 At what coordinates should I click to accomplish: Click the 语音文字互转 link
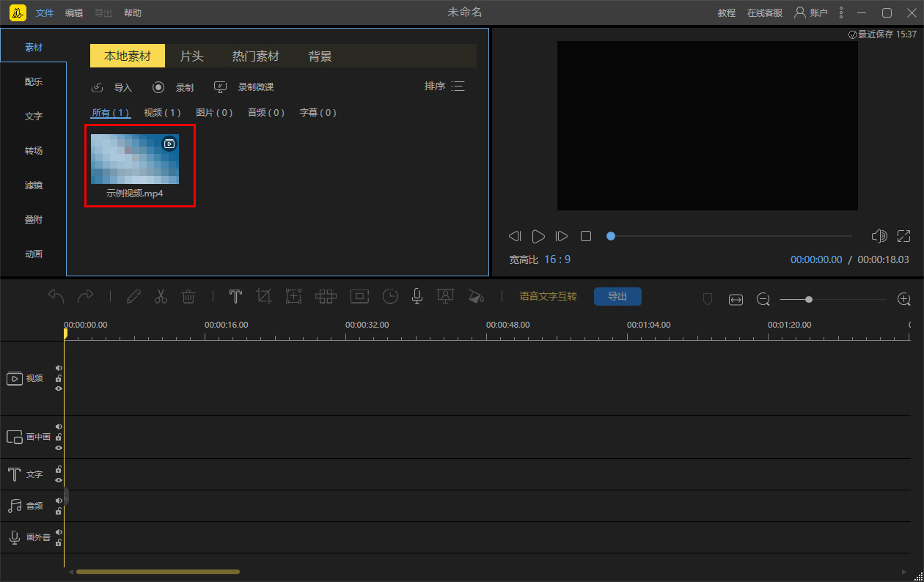tap(548, 296)
